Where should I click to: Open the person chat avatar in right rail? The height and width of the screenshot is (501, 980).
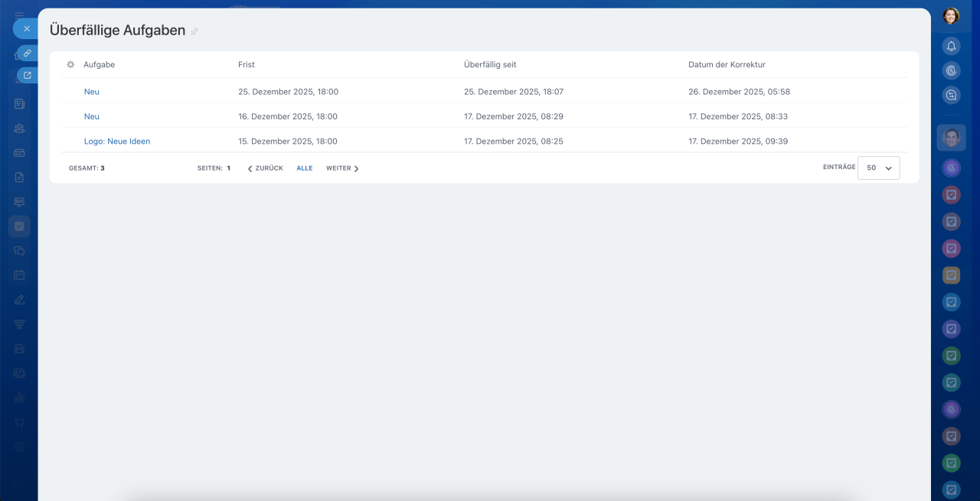(951, 138)
